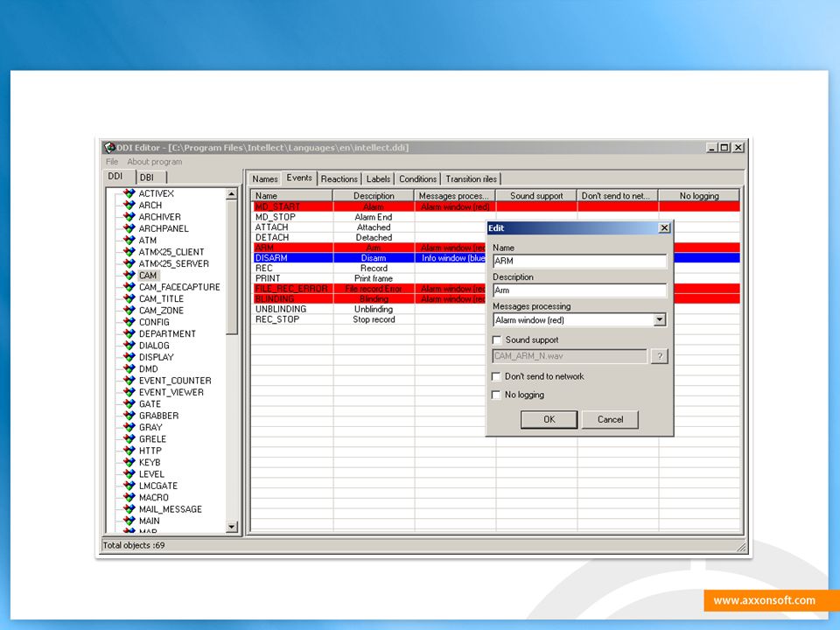
Task: Click the ARCHPANEL object icon
Action: (129, 228)
